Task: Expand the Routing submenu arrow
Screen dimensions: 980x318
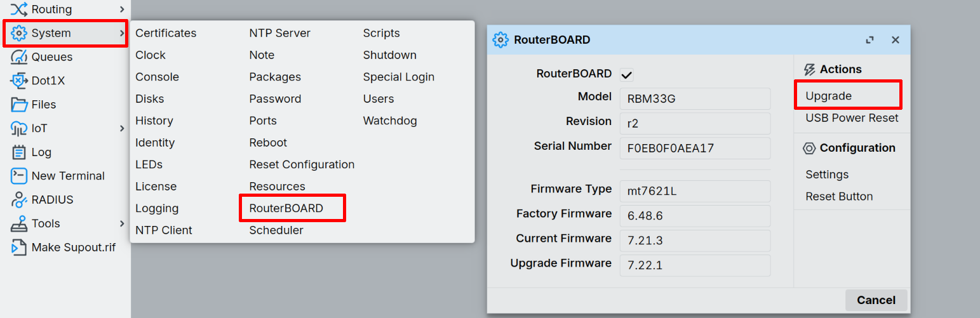Action: point(122,10)
